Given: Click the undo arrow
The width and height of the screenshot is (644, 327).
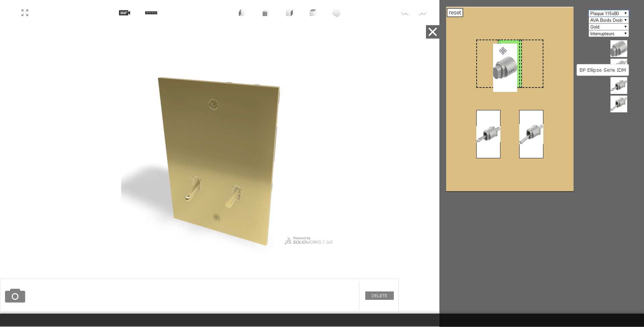Looking at the screenshot, I should pyautogui.click(x=405, y=13).
